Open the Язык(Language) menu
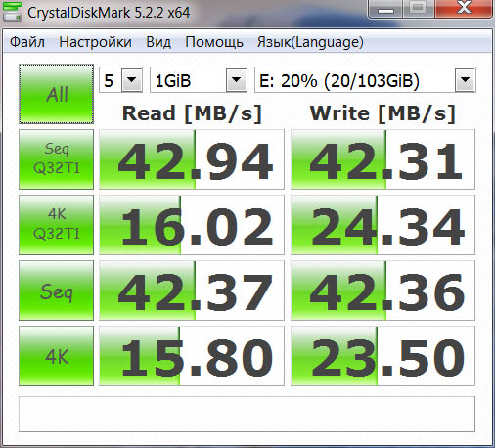Screen dimensions: 495x448 coord(310,42)
